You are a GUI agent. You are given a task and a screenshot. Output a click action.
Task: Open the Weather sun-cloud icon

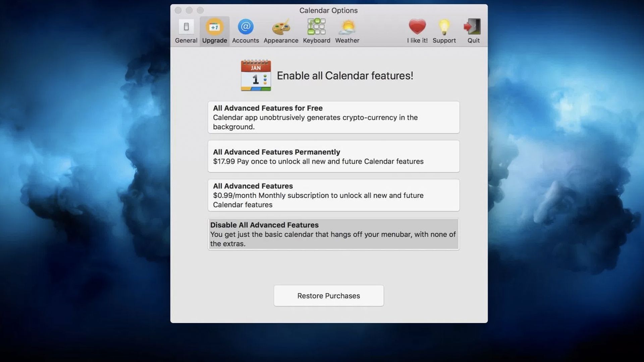pos(347,27)
